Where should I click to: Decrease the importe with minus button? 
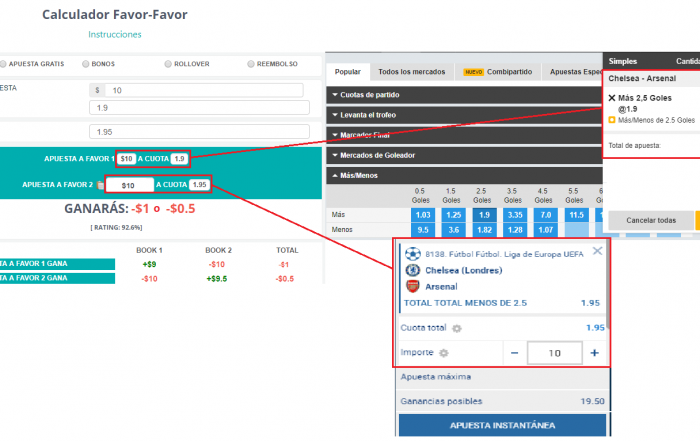pyautogui.click(x=514, y=353)
